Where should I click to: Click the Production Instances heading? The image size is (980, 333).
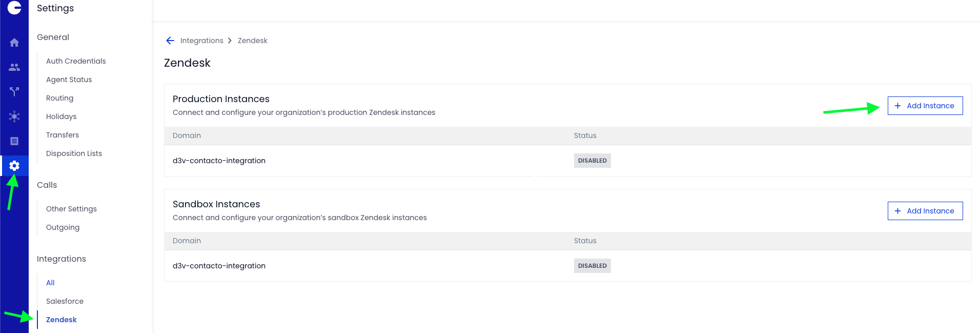[221, 99]
